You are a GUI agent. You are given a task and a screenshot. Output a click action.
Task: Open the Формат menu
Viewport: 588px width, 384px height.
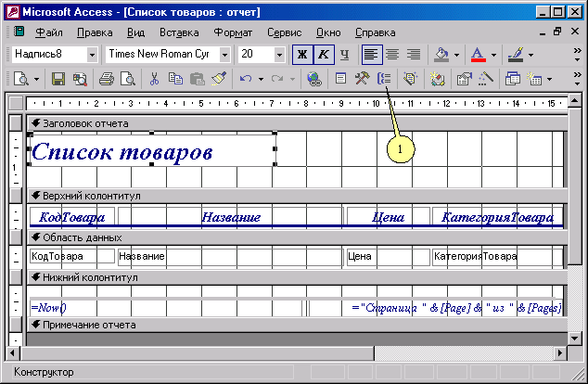point(232,32)
